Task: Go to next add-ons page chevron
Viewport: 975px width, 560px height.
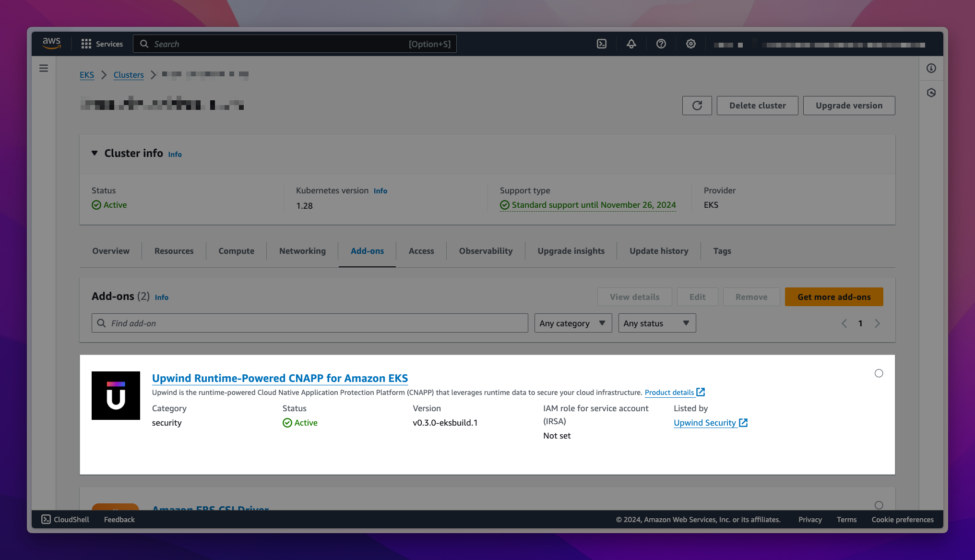Action: click(877, 323)
